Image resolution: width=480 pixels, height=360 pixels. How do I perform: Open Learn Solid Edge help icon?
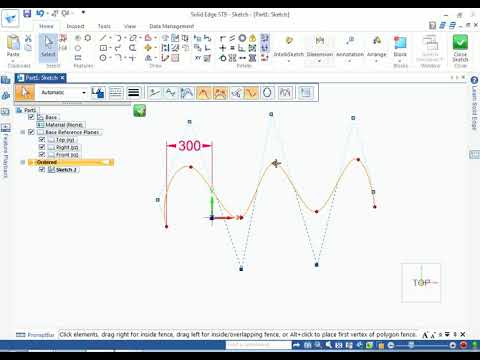click(474, 80)
